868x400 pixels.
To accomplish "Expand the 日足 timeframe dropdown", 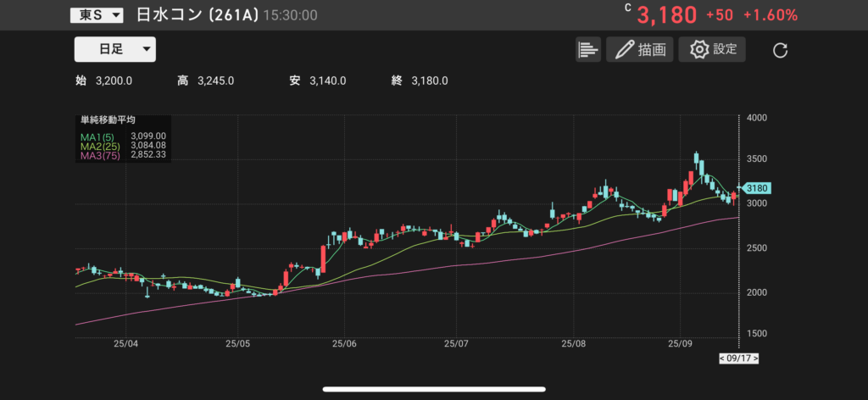I will point(115,49).
